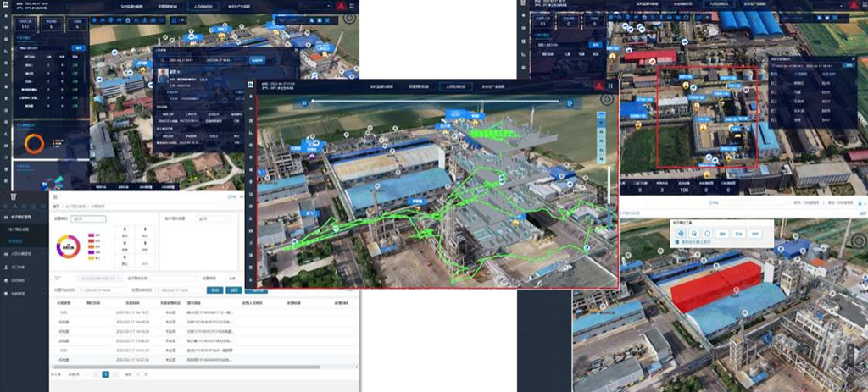Image resolution: width=868 pixels, height=392 pixels.
Task: Select the highlighted header tab in red-box map window
Action: 719,4
